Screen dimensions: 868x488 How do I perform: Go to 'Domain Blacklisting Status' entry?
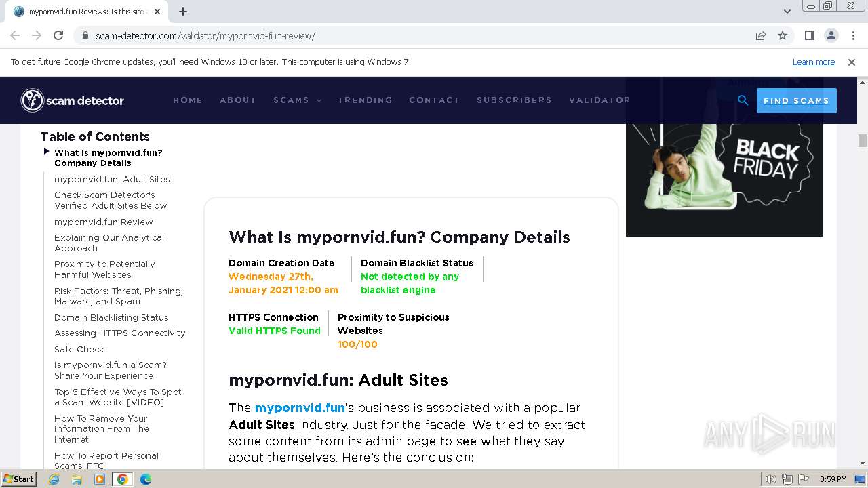111,317
